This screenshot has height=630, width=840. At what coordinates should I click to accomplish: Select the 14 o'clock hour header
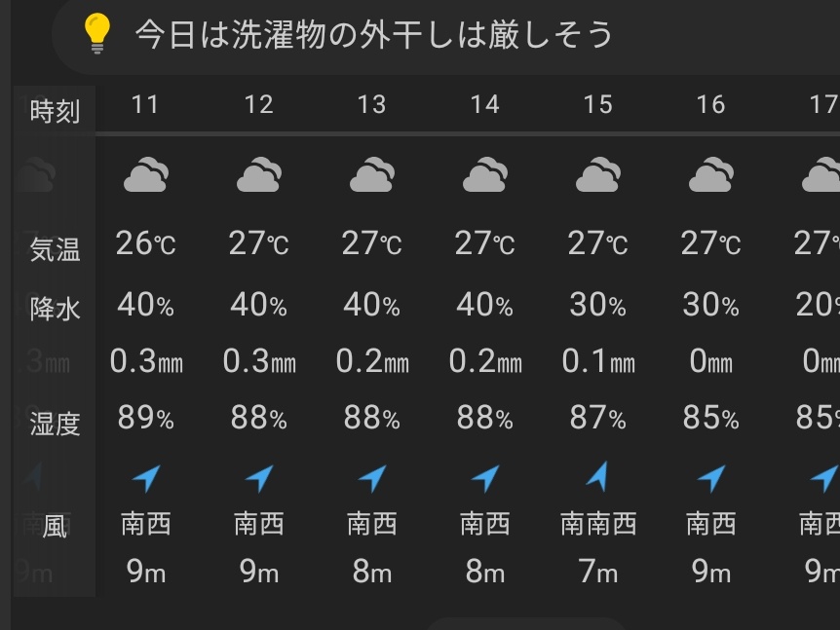pyautogui.click(x=485, y=104)
